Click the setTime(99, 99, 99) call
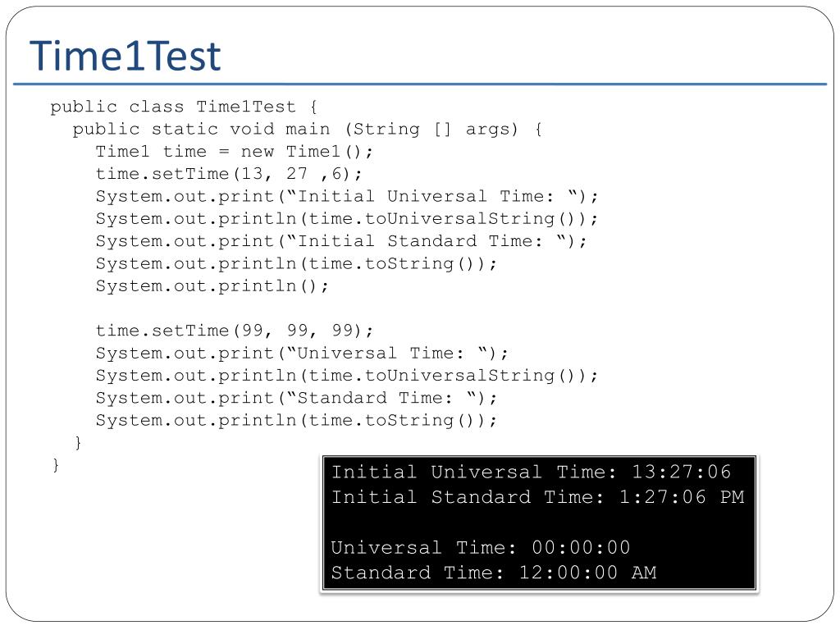The image size is (840, 630). point(234,331)
